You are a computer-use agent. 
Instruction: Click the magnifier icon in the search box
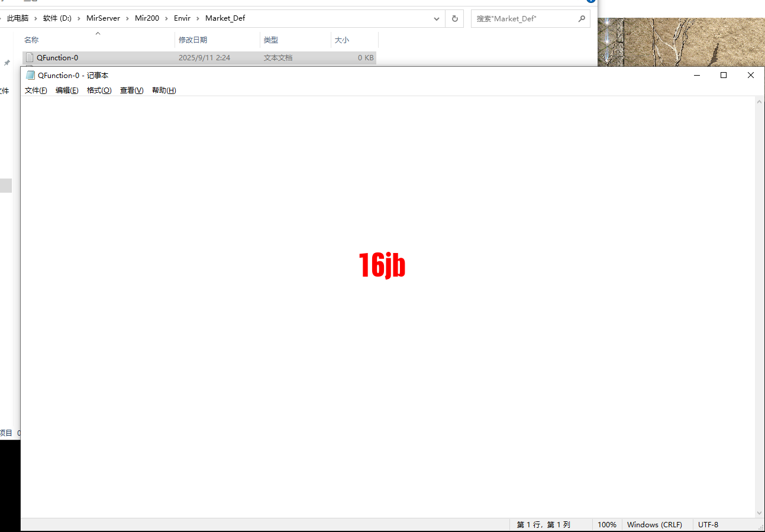pyautogui.click(x=581, y=18)
